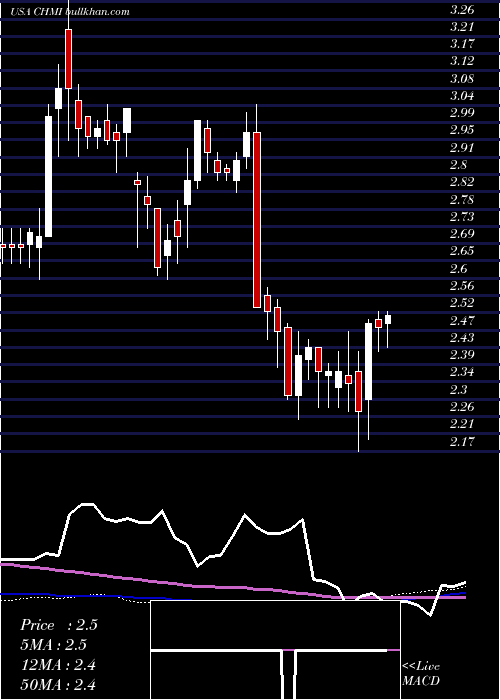Image resolution: width=500 pixels, height=700 pixels.
Task: Click the 2.69 price axis label
Action: click(x=462, y=234)
